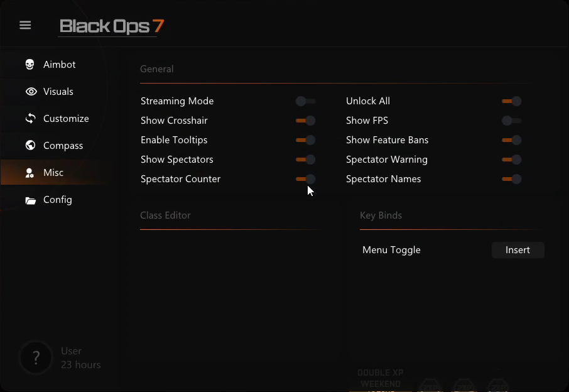Select the Misc person icon
Screen dimensions: 569x392
30,172
